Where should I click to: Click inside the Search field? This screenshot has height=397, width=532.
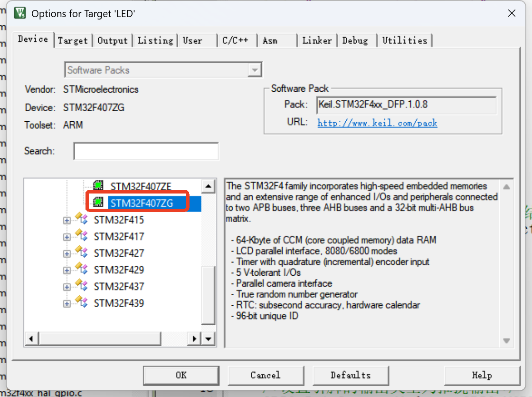(x=146, y=151)
